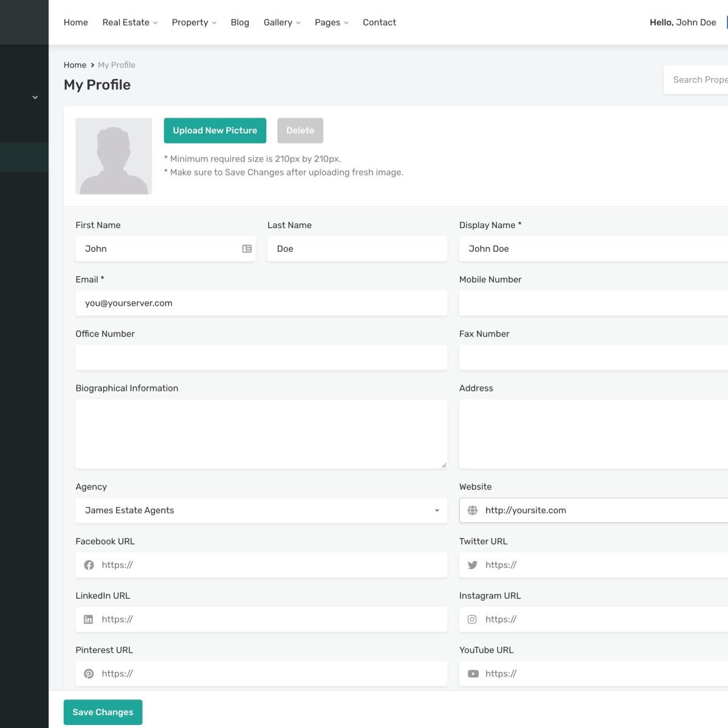Click the Instagram icon

click(x=473, y=619)
